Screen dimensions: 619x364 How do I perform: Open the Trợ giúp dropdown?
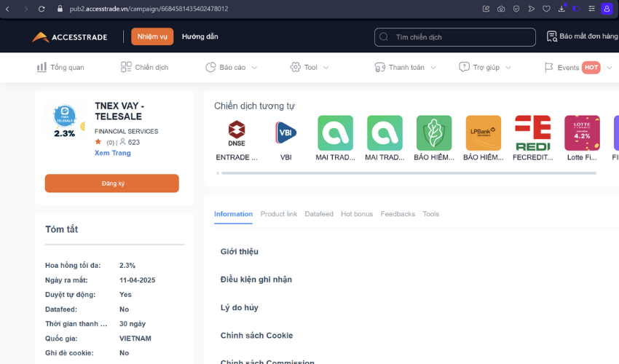point(485,67)
